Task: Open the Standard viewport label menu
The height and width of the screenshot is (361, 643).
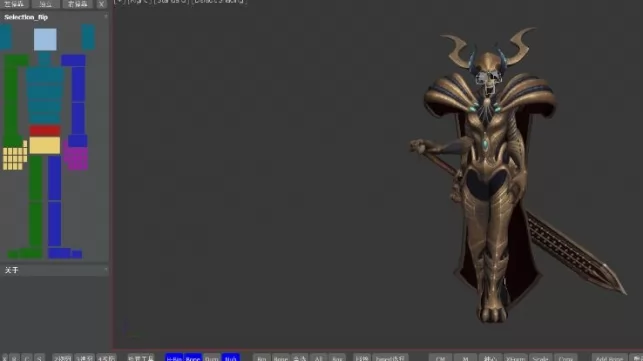Action: (172, 2)
